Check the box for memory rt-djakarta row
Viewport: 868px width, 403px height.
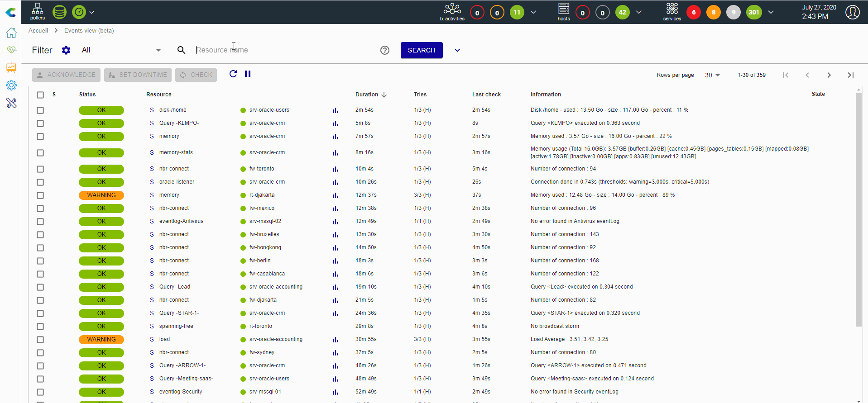40,195
